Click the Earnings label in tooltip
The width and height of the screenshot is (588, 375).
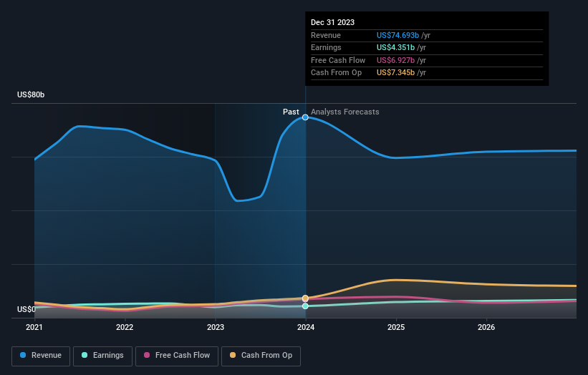(327, 47)
